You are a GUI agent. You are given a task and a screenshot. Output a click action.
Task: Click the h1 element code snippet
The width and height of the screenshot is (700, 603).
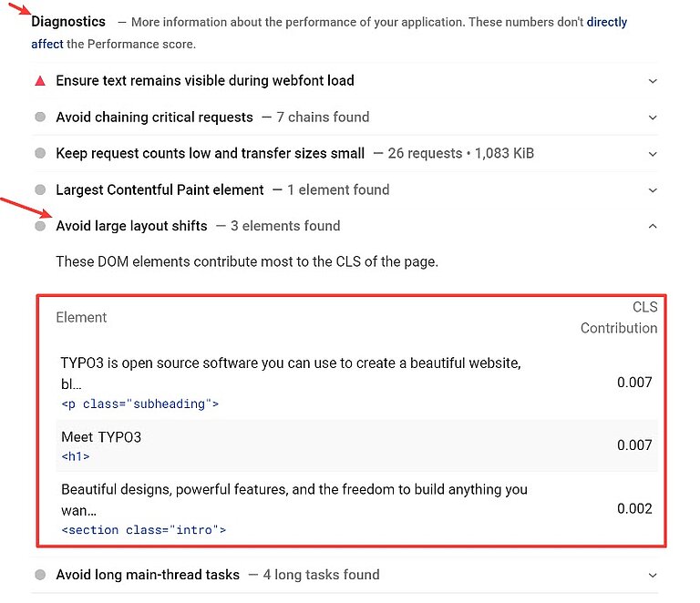pos(76,456)
